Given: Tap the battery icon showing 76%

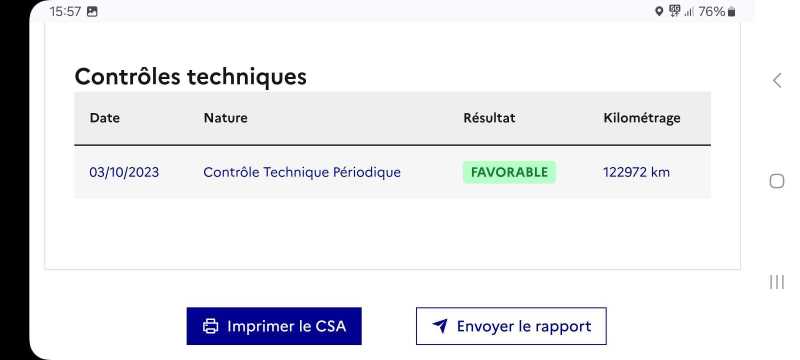Looking at the screenshot, I should 731,11.
